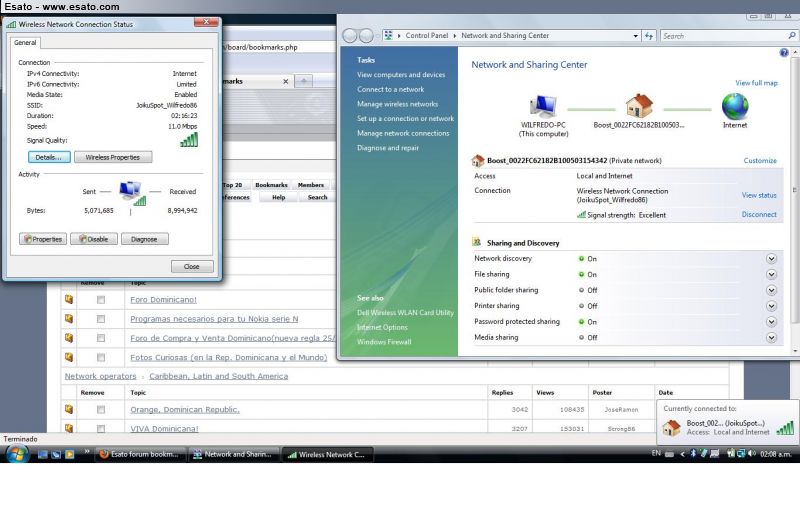Click the Details button in status dialog
Image resolution: width=800 pixels, height=511 pixels.
click(49, 157)
